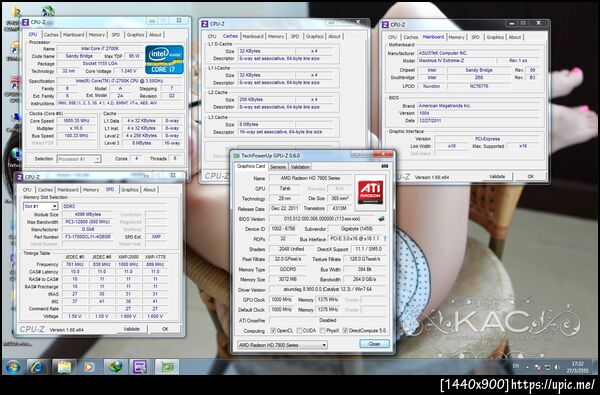Click the Z icon of CPU-Z Mainboard window

(x=385, y=24)
